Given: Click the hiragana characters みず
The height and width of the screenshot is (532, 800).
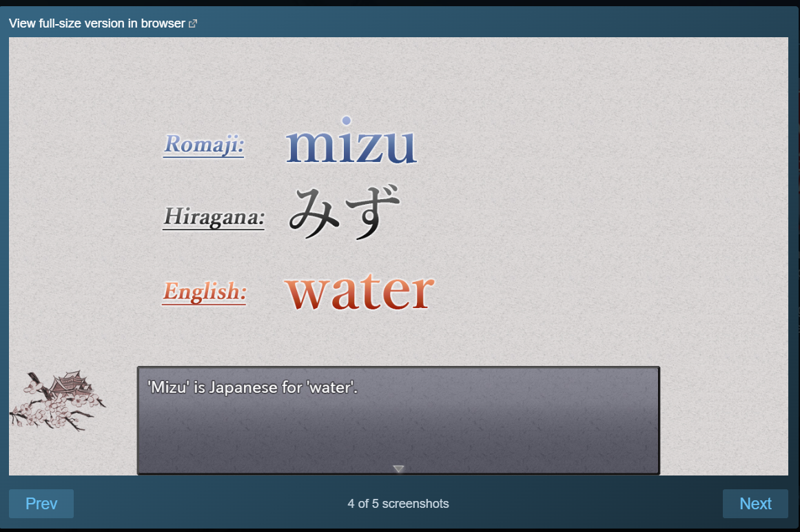Looking at the screenshot, I should pos(345,212).
